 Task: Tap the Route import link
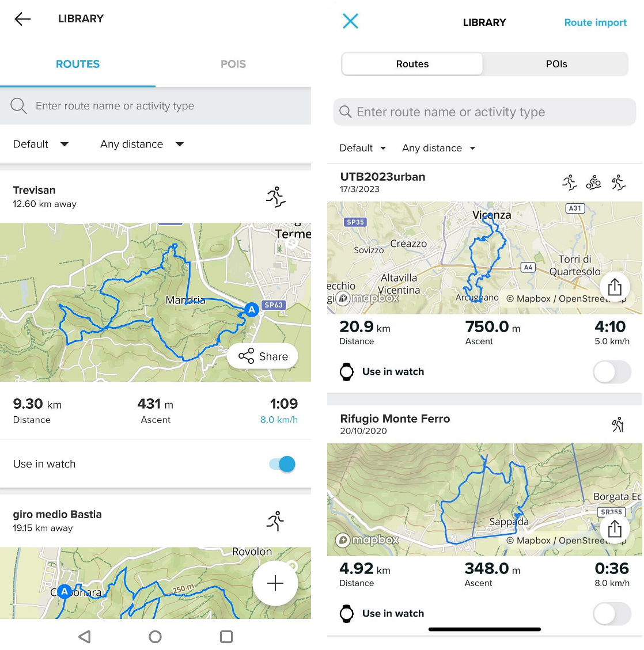(595, 22)
